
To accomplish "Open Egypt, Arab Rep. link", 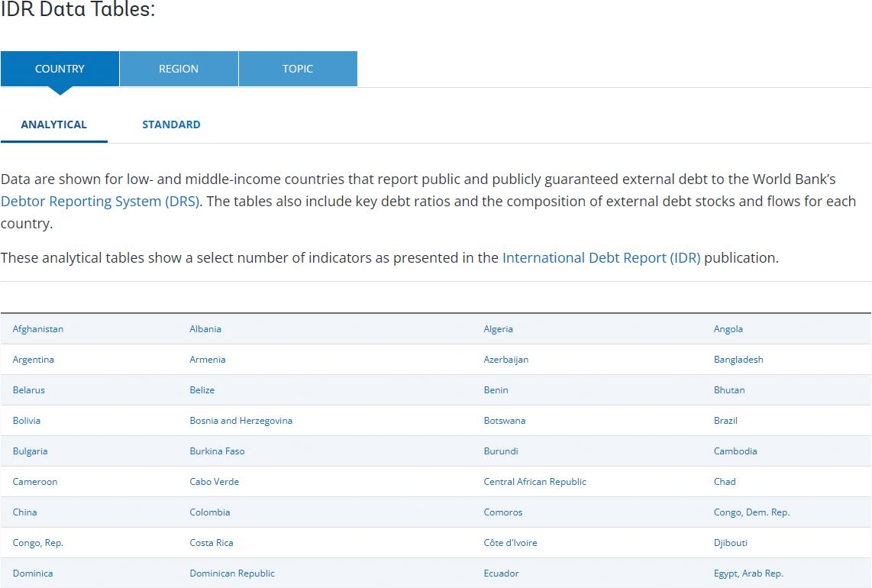I will [x=748, y=573].
